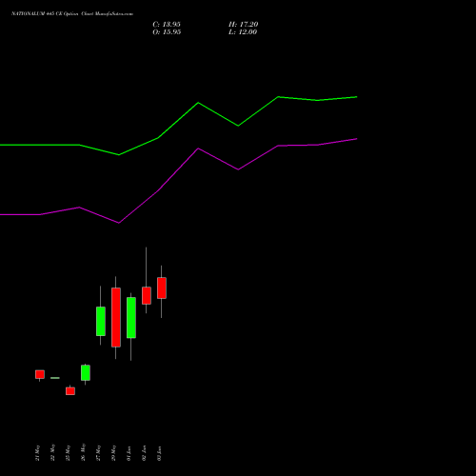The height and width of the screenshot is (476, 476).
Task: Select the green candle for 01 Jun
Action: pos(131,318)
